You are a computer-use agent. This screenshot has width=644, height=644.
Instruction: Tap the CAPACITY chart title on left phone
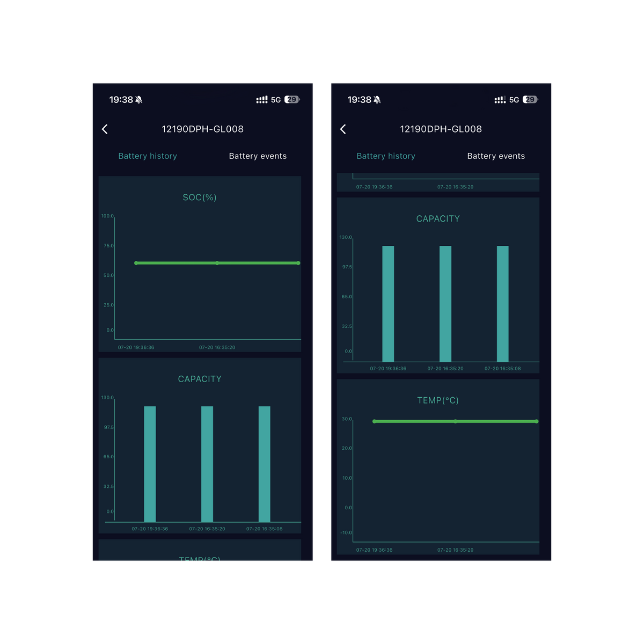click(200, 379)
